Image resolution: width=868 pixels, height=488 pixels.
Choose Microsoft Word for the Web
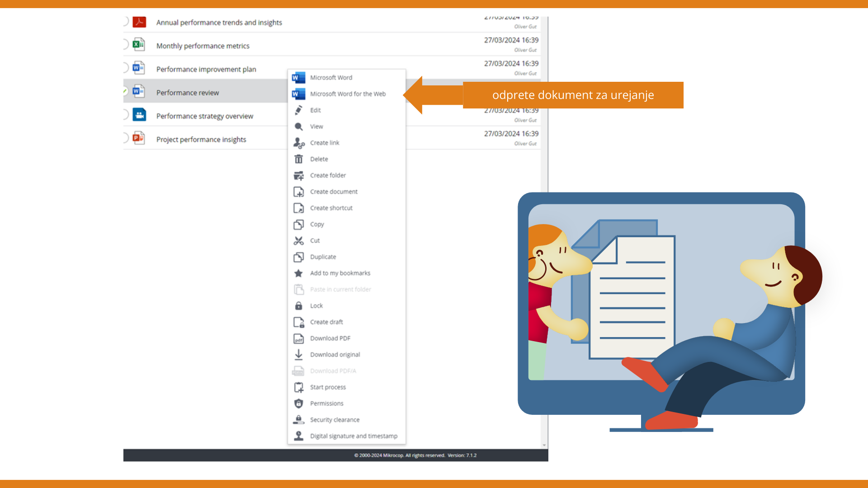click(x=347, y=94)
